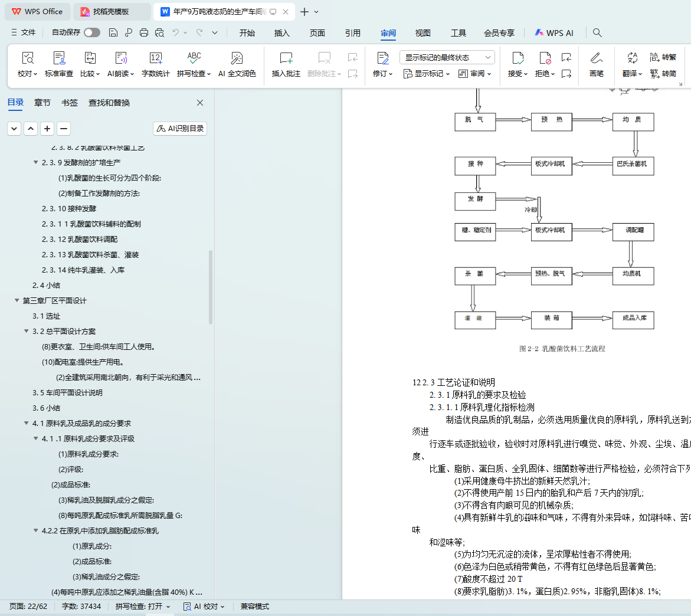This screenshot has width=691, height=616.
Task: Open the 显示标记 dropdown
Action: pos(426,74)
